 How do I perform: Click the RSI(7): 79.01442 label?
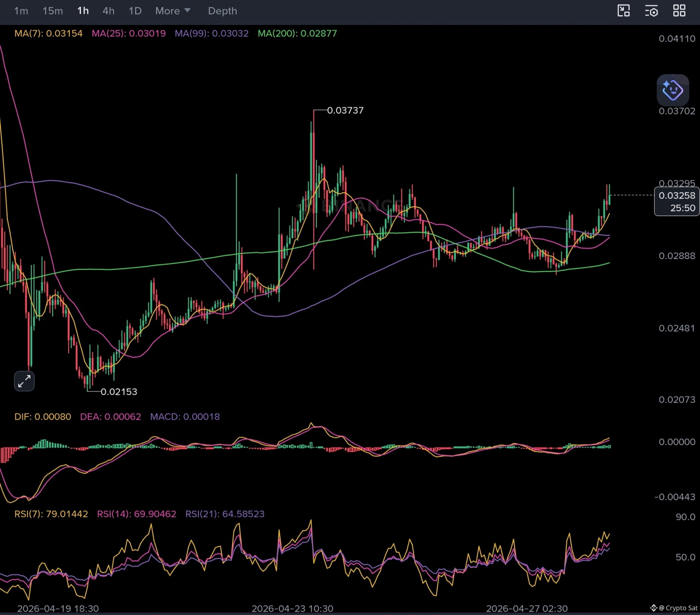(51, 514)
